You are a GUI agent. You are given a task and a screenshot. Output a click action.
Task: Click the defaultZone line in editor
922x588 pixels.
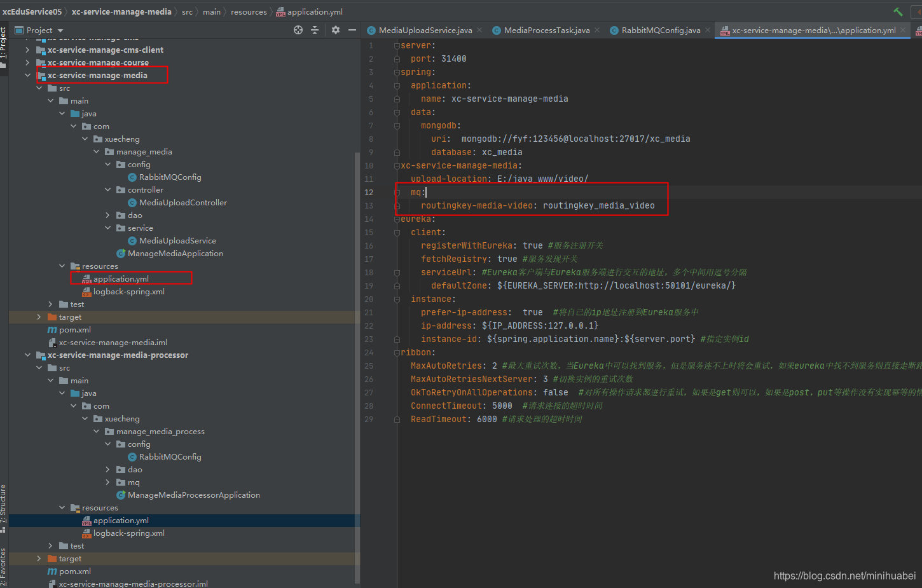coord(583,285)
